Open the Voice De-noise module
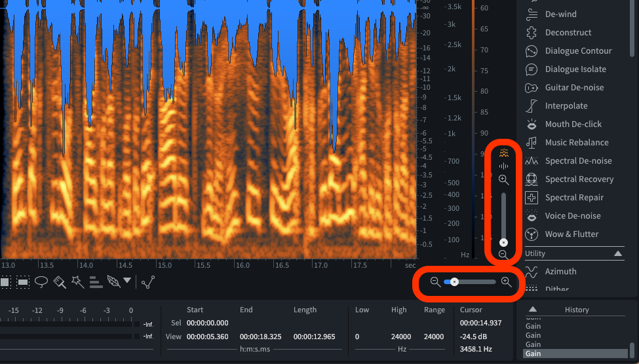Viewport: 639px width, 364px height. coord(572,216)
